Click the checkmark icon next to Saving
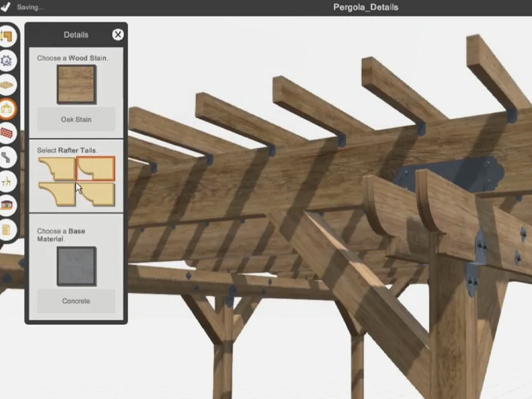Screen dimensions: 532x399 6,7
